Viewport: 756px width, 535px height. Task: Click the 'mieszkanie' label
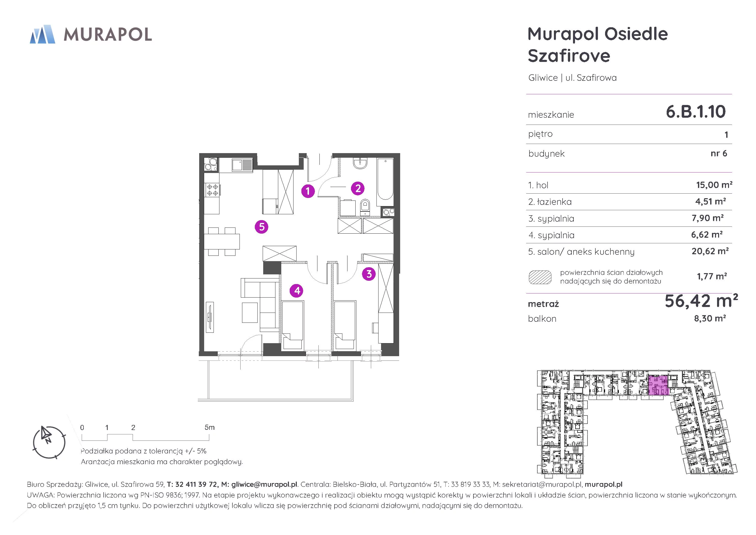[x=551, y=115]
